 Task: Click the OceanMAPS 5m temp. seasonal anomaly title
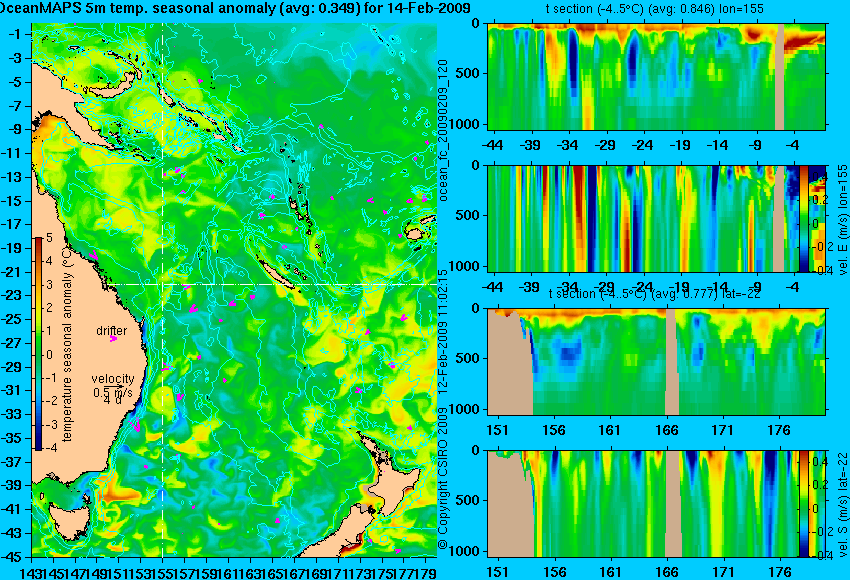(x=235, y=8)
